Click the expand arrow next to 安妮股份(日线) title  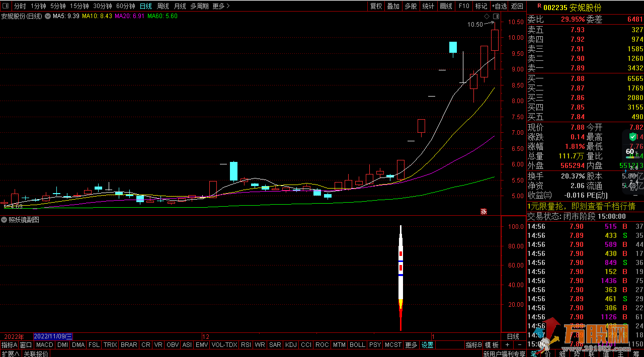(x=48, y=16)
